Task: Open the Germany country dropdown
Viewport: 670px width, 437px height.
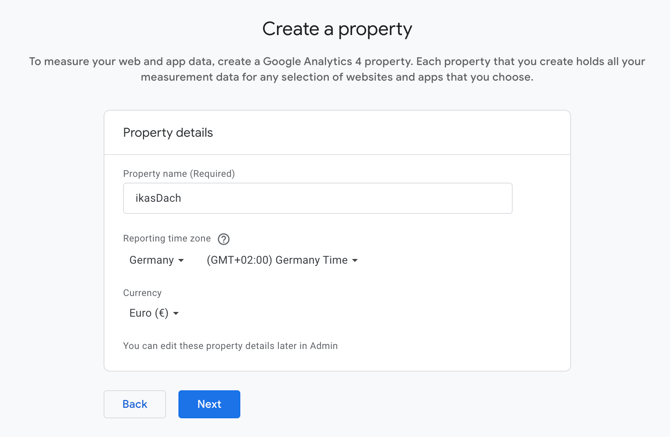Action: coord(156,260)
